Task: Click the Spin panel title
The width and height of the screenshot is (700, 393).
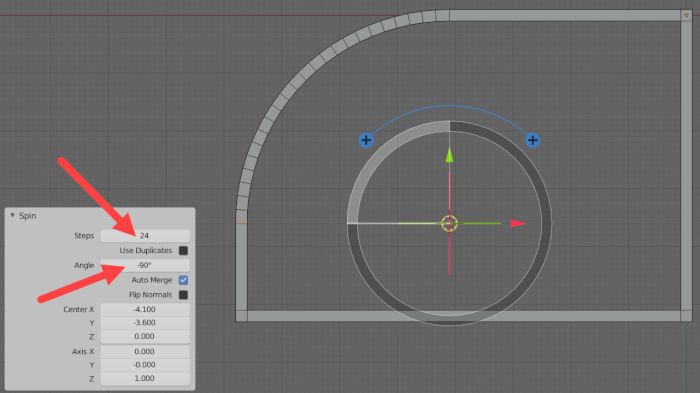Action: [28, 216]
